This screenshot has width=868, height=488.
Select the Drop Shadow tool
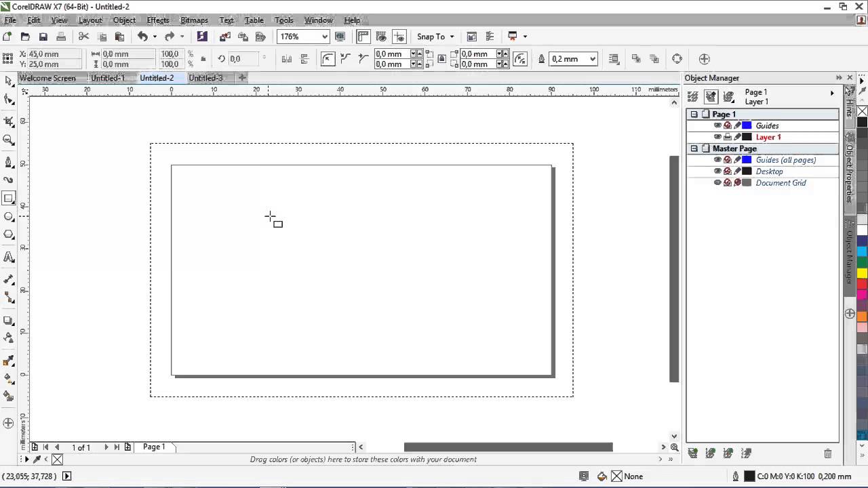pyautogui.click(x=8, y=320)
